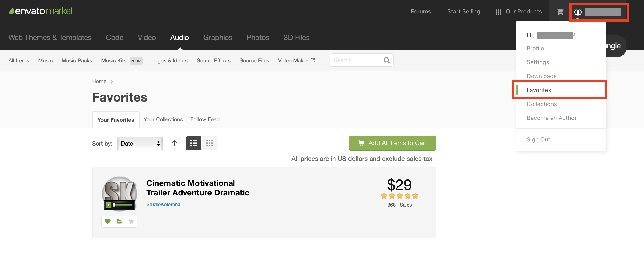Viewport: 644px width, 265px height.
Task: Add track to cart via small cart icon
Action: point(131,221)
